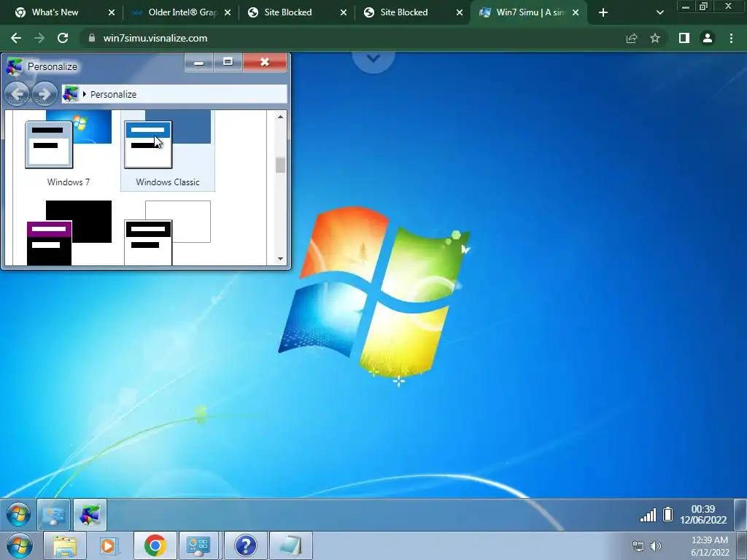Open the simulator Start orb

[x=18, y=514]
